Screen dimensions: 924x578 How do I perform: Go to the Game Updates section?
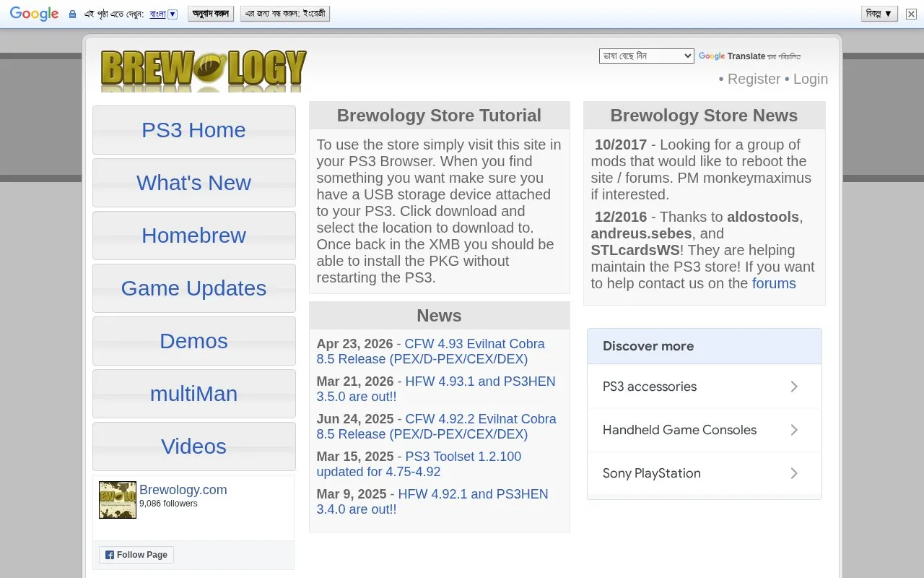click(x=193, y=288)
